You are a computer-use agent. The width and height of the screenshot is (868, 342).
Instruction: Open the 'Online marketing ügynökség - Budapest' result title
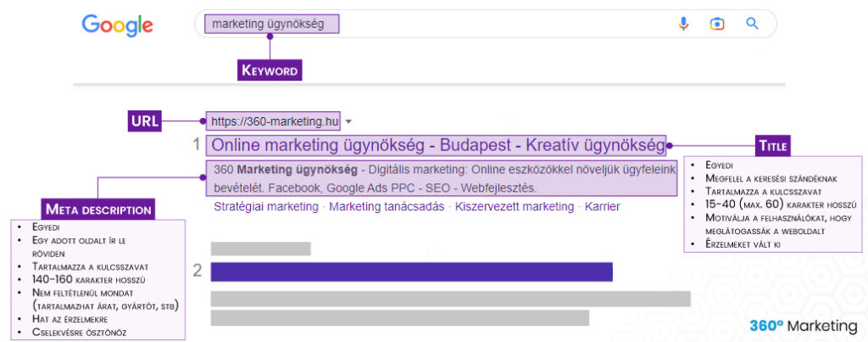437,145
